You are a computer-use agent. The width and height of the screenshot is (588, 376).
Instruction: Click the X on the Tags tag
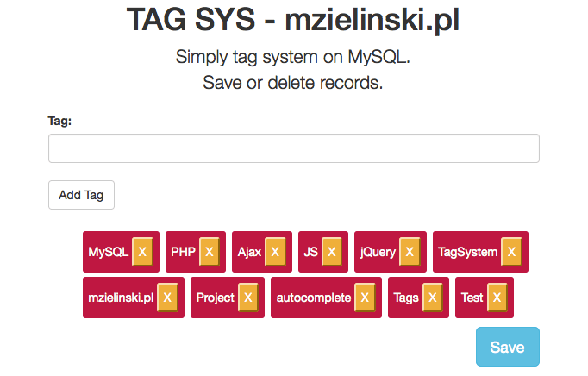(432, 298)
